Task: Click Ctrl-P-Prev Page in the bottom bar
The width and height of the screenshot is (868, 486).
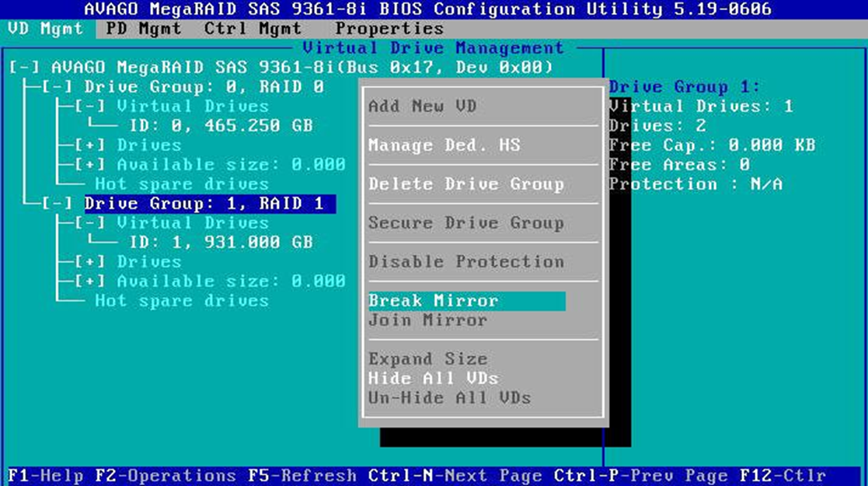Action: [x=641, y=475]
